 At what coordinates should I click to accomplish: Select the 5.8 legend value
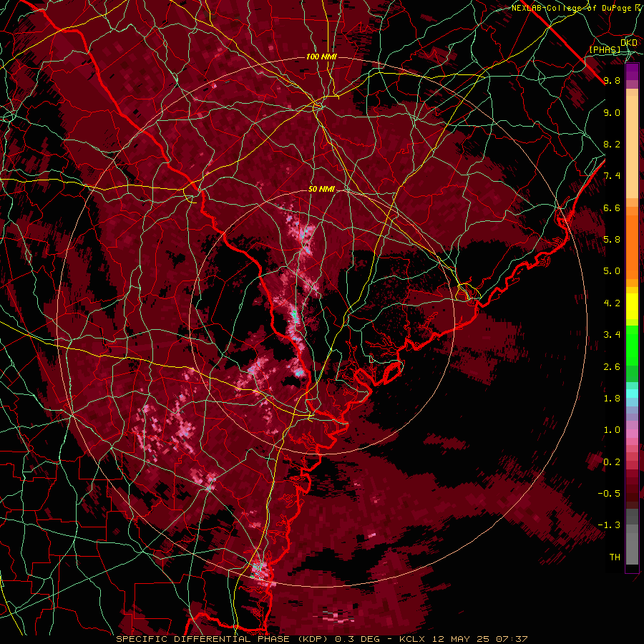(x=612, y=240)
